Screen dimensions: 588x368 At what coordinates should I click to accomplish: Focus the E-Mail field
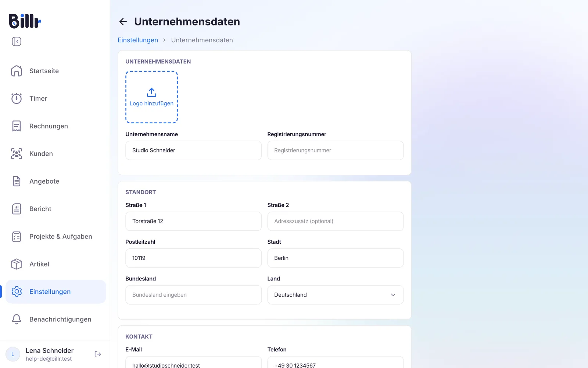click(193, 362)
